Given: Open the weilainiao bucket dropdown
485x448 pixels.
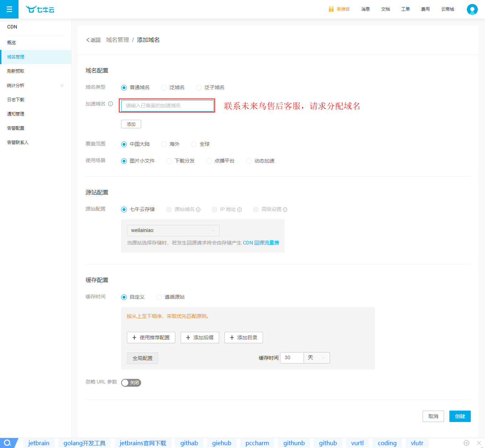Looking at the screenshot, I should [173, 231].
